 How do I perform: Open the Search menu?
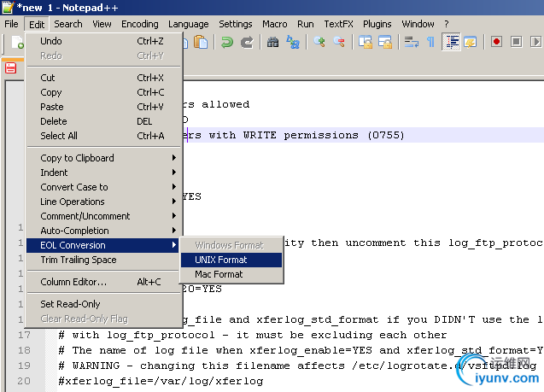(68, 24)
